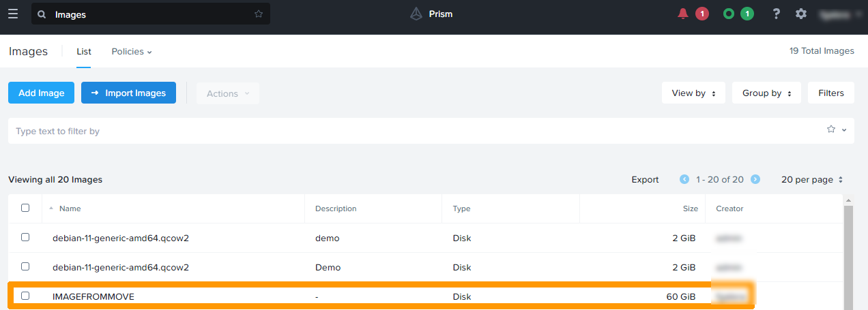Open the help question mark
This screenshot has height=310, width=868.
776,14
